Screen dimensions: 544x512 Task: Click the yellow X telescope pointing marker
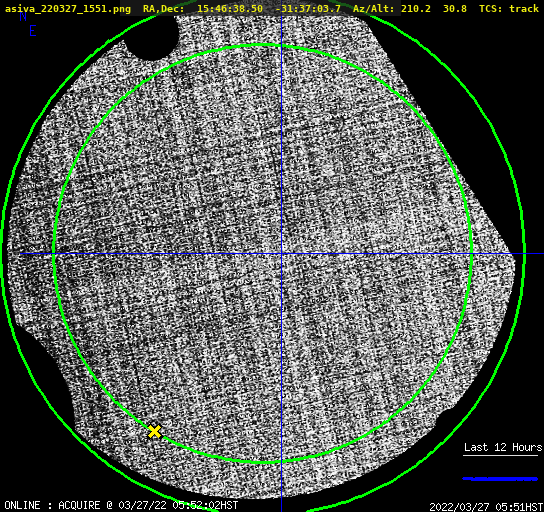click(x=154, y=432)
